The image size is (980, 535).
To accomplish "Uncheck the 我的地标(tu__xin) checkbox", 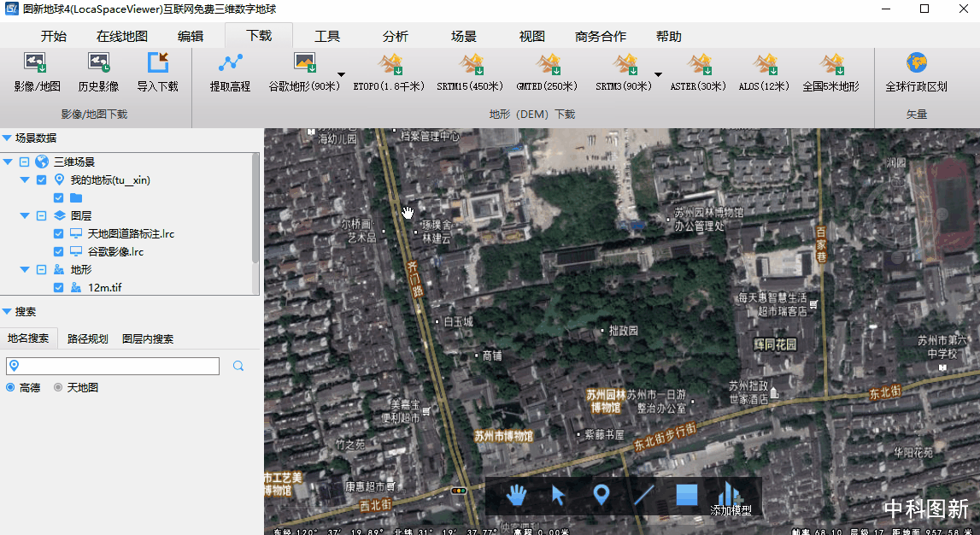I will pyautogui.click(x=41, y=180).
